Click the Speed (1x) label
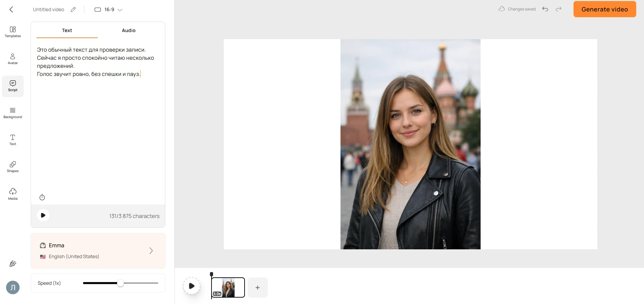Screen dimensions: 644x304 [x=49, y=283]
